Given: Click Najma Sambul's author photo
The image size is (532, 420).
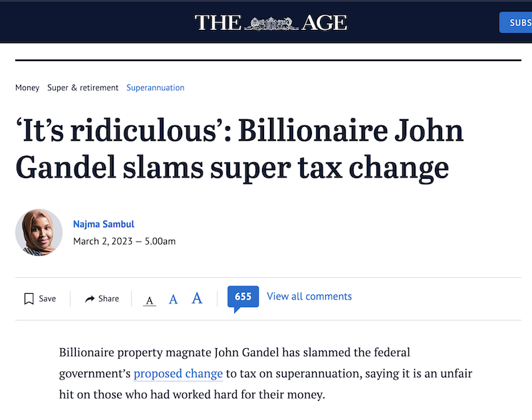Looking at the screenshot, I should coord(39,233).
